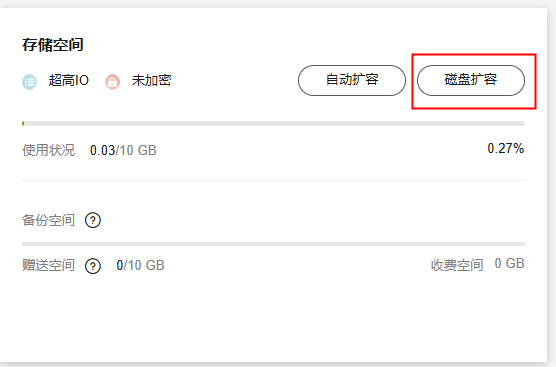Viewport: 556px width, 367px height.
Task: Click the 0.03/10 GB usage value
Action: point(123,150)
